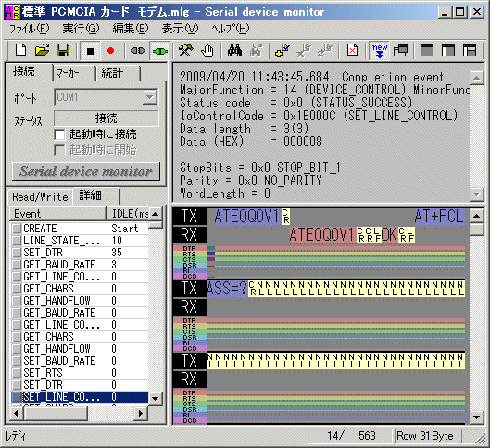Tick the SET_BAUD_RATE event checkbox
The height and width of the screenshot is (448, 490).
(17, 361)
